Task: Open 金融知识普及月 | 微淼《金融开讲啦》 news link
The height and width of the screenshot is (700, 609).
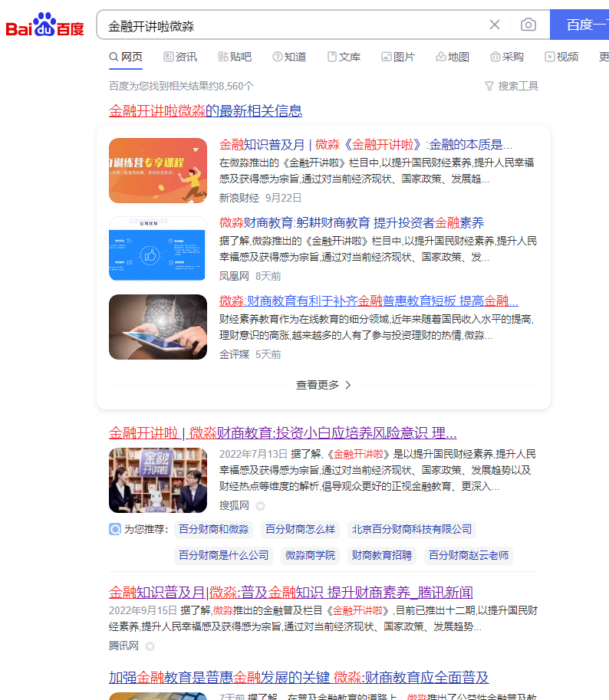Action: (366, 145)
